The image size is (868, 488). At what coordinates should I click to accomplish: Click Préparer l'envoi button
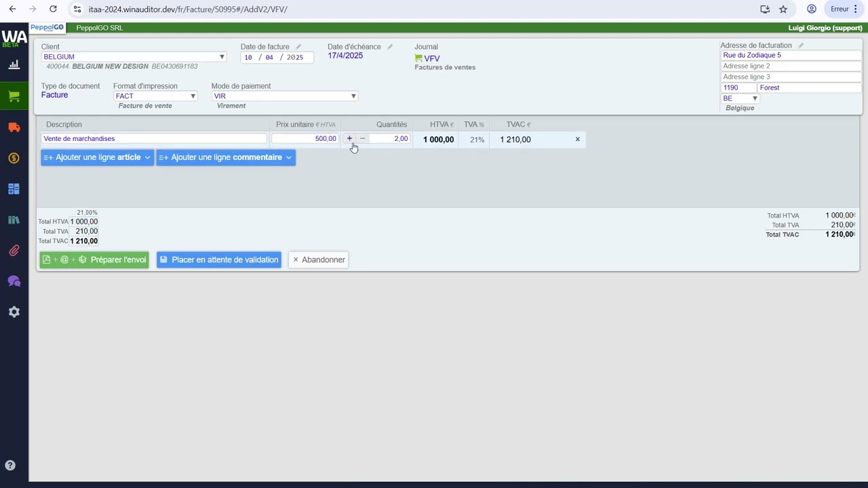click(94, 260)
